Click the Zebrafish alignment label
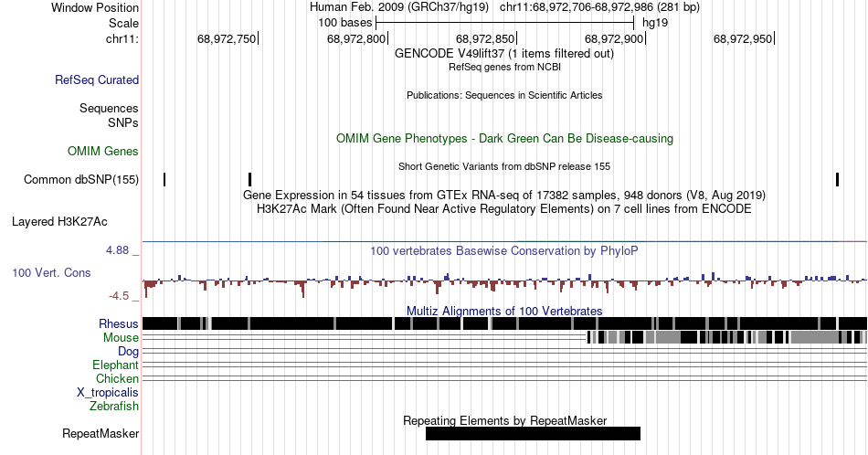The width and height of the screenshot is (868, 455). (114, 406)
